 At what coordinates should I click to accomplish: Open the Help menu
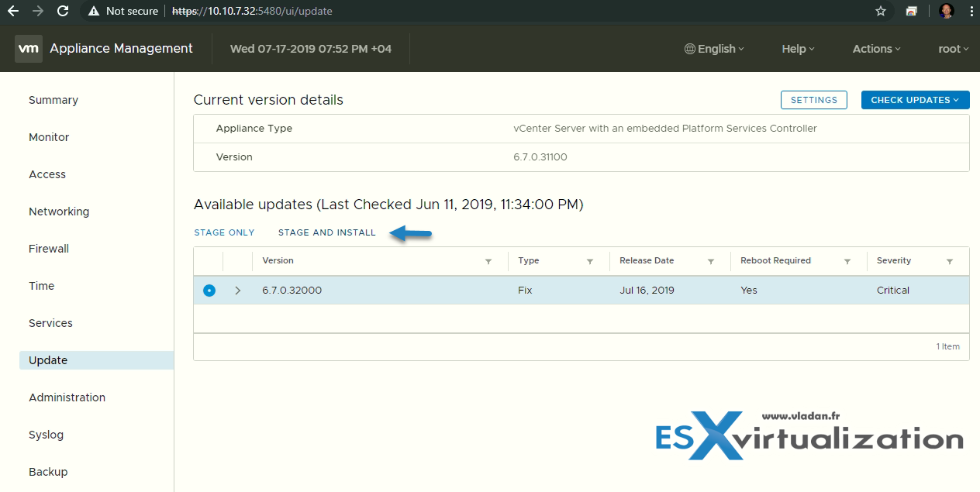point(798,49)
